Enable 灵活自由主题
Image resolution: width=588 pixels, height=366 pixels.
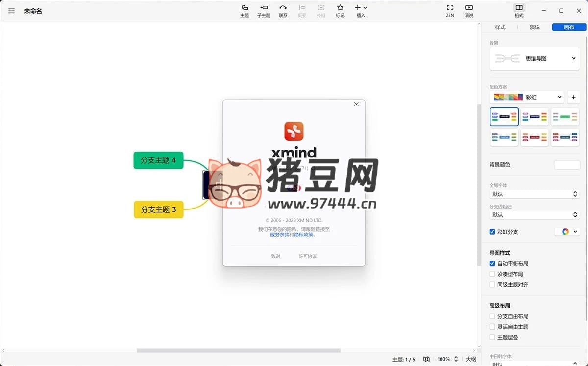coord(492,327)
